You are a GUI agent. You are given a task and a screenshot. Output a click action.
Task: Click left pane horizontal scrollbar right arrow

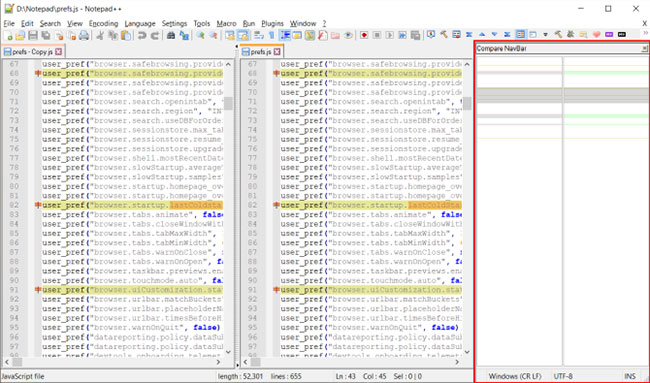tap(218, 362)
